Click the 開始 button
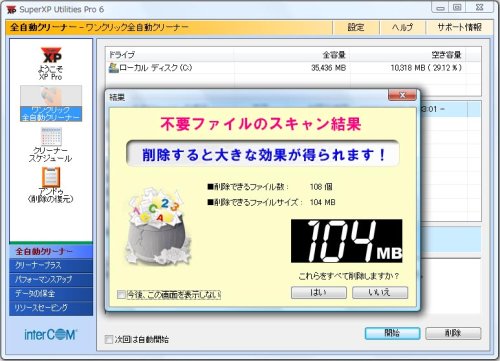The height and width of the screenshot is (361, 500). pos(392,333)
